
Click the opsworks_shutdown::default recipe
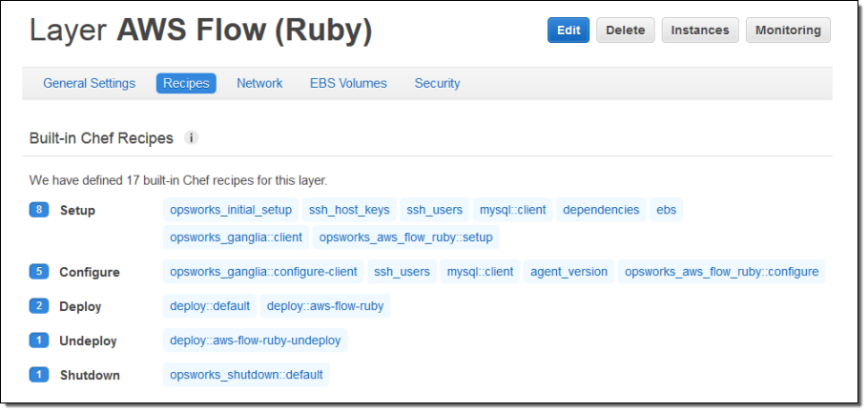[x=246, y=375]
